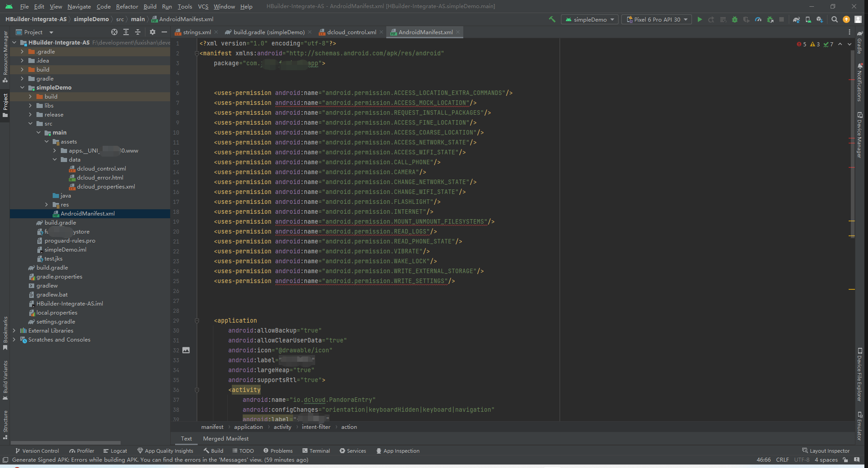Collapse the data folder in assets

(x=54, y=159)
